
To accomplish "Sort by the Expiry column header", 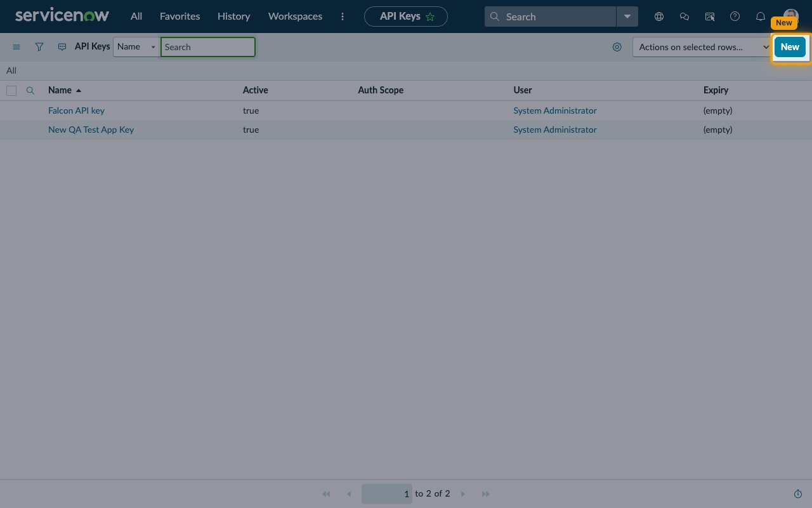I will 716,90.
